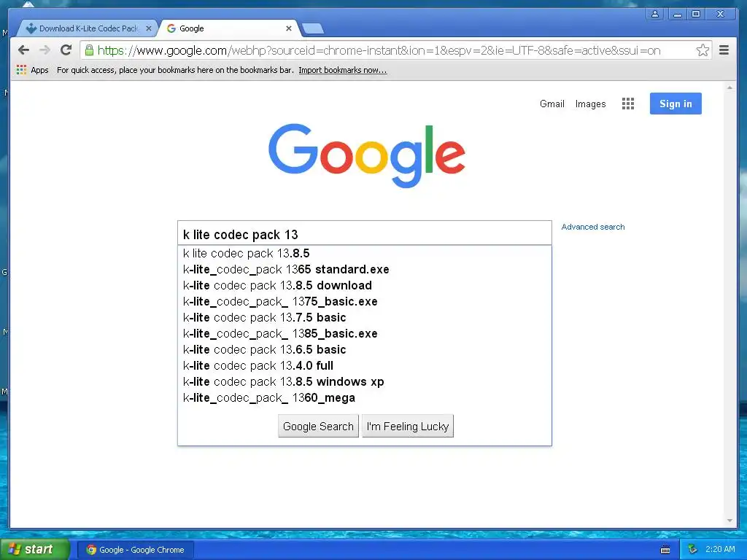Screen dimensions: 747x560
Task: Open a new tab
Action: 313,28
